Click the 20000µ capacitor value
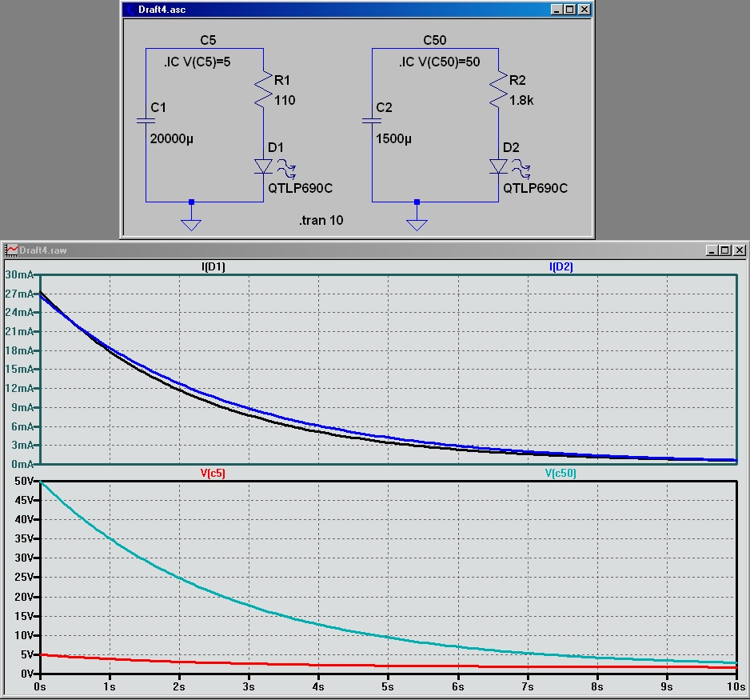The image size is (750, 700). (172, 138)
